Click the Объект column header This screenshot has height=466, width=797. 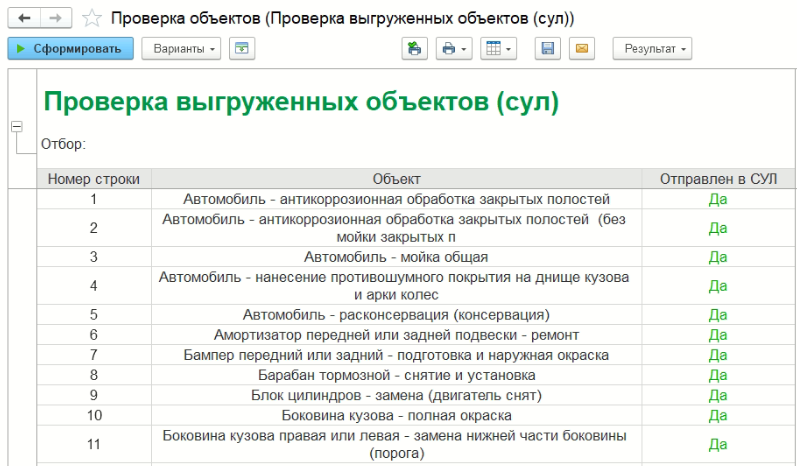tap(396, 178)
